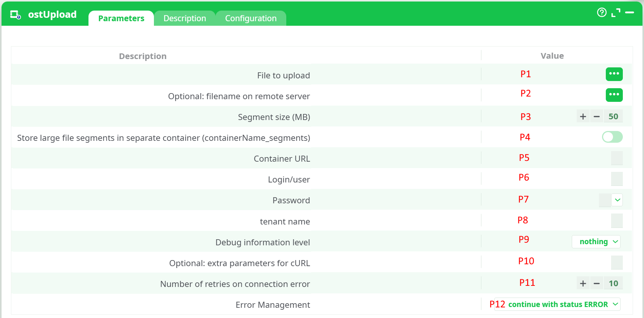Click the extra cURL parameters field
This screenshot has height=318, width=644.
[617, 262]
